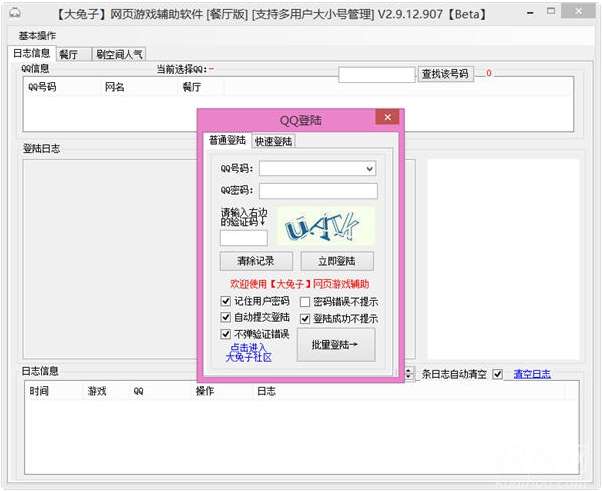Click the captcha code input box
Screen dimensions: 602x491
[x=244, y=238]
